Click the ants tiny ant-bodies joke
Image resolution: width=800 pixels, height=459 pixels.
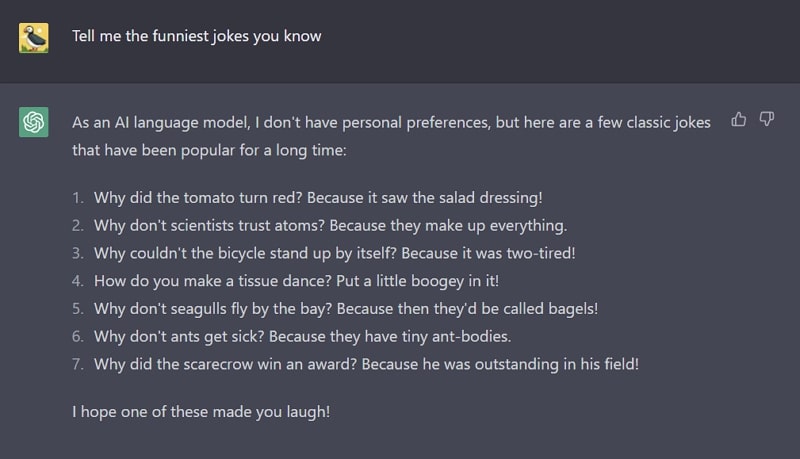click(x=302, y=337)
